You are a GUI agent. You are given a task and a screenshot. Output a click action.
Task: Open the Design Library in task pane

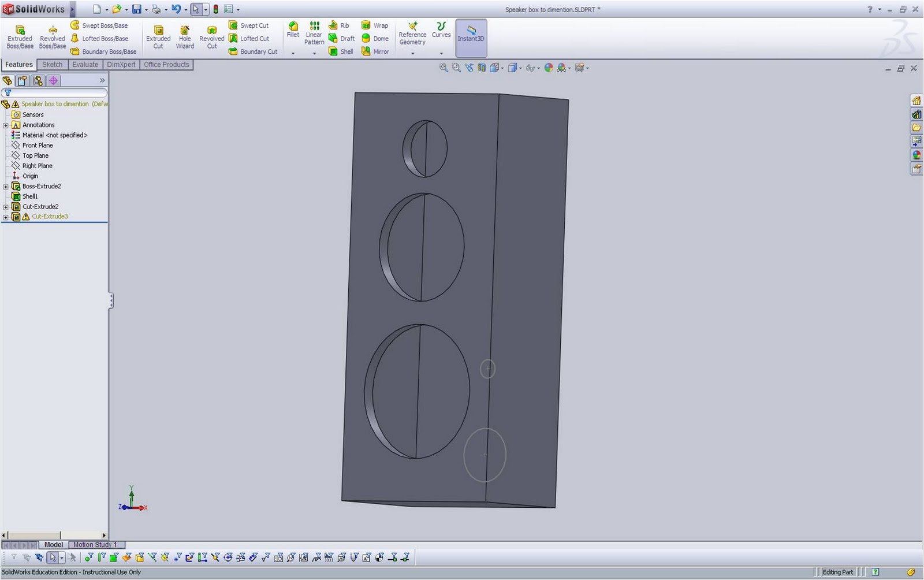[916, 114]
